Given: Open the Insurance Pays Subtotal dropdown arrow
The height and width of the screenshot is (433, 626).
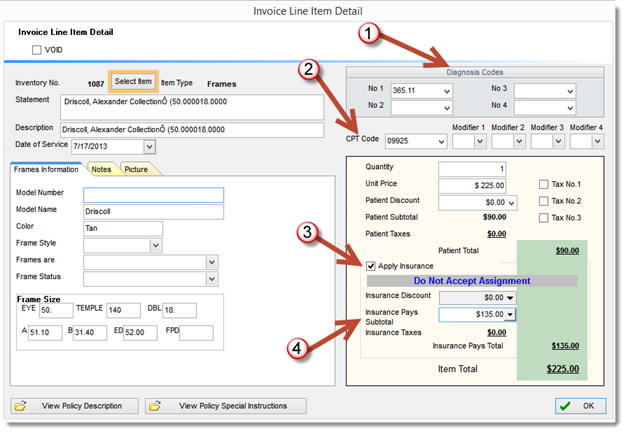Looking at the screenshot, I should 510,314.
